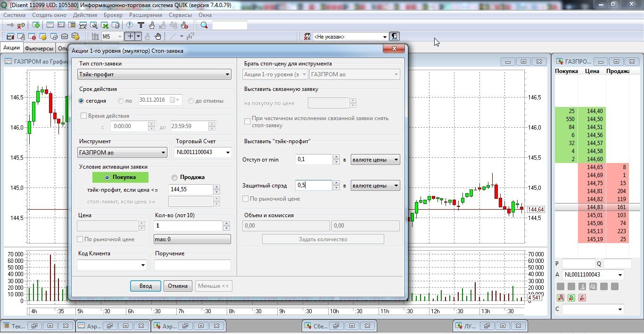
Task: Enable the 'Время действия' checkbox
Action: tap(83, 116)
